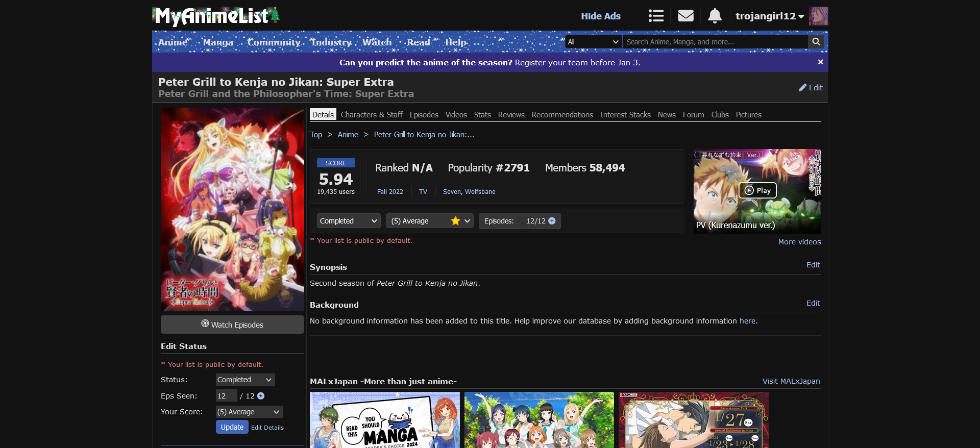Image resolution: width=980 pixels, height=448 pixels.
Task: Open the messages envelope icon
Action: 685,16
